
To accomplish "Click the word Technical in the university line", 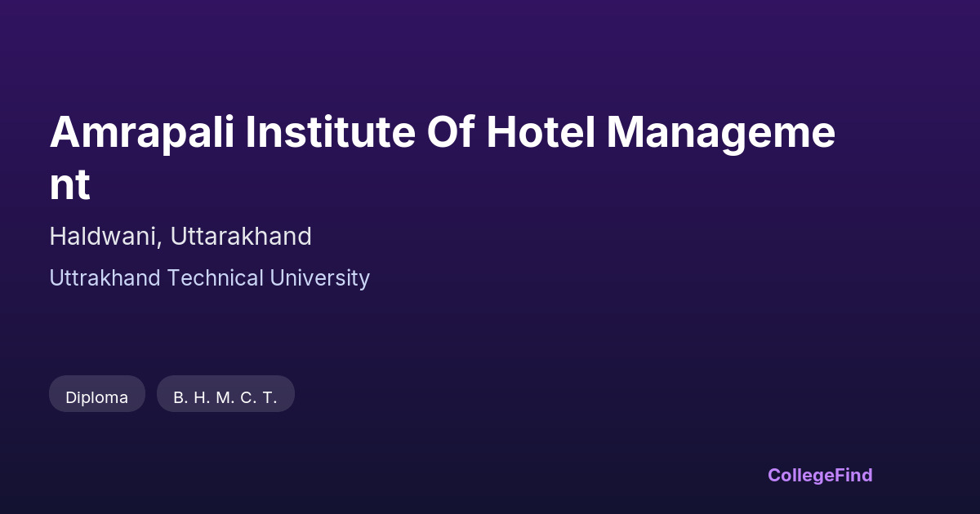I will [x=216, y=278].
